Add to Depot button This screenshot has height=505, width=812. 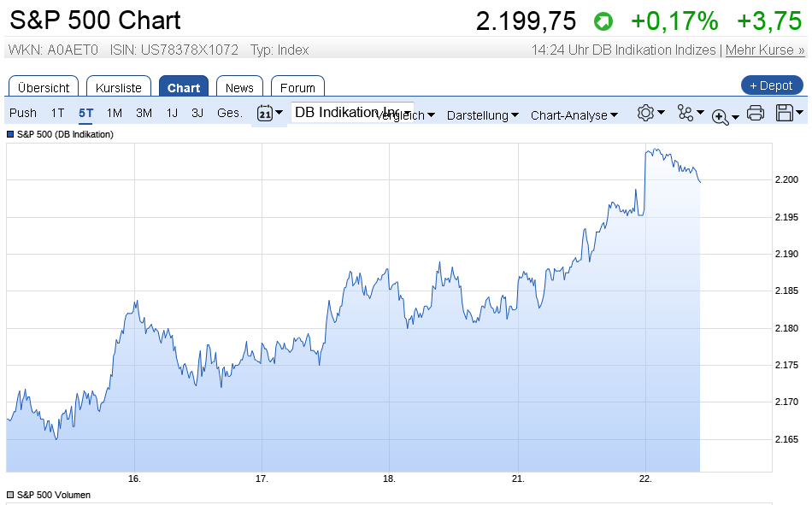coord(772,85)
